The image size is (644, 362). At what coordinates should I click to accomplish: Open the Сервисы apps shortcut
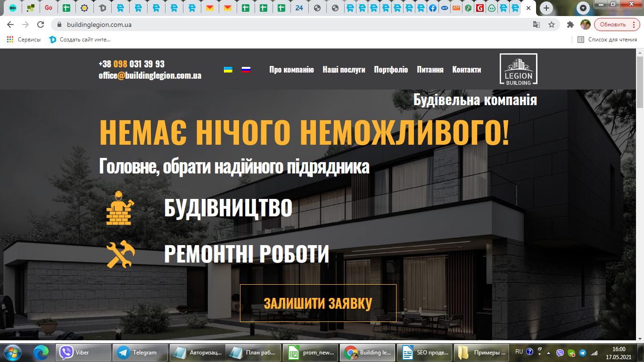pos(24,40)
